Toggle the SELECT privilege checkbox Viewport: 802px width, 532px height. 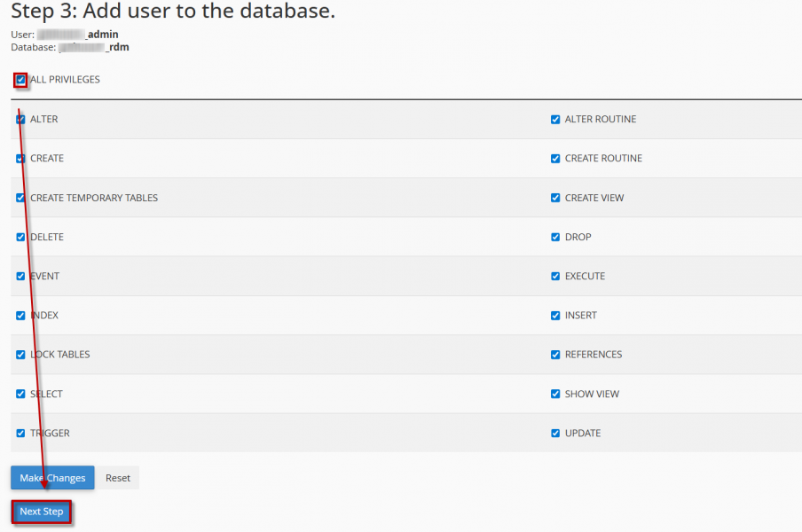pos(20,394)
